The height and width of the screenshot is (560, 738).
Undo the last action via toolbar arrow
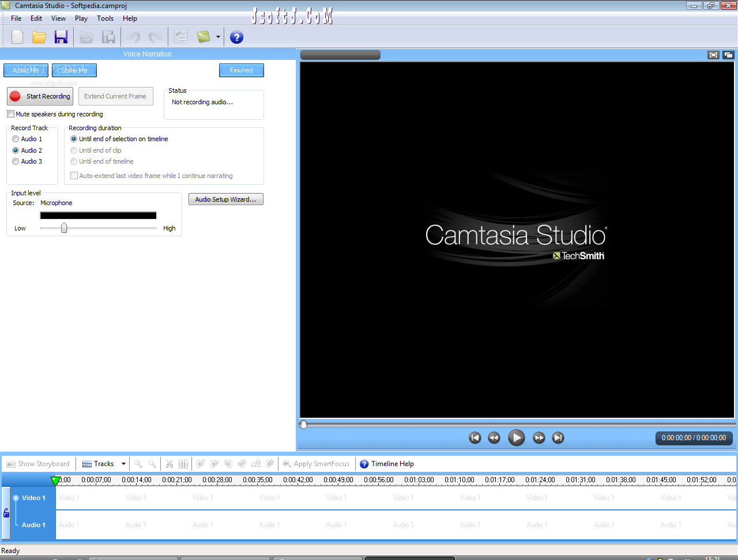click(134, 37)
